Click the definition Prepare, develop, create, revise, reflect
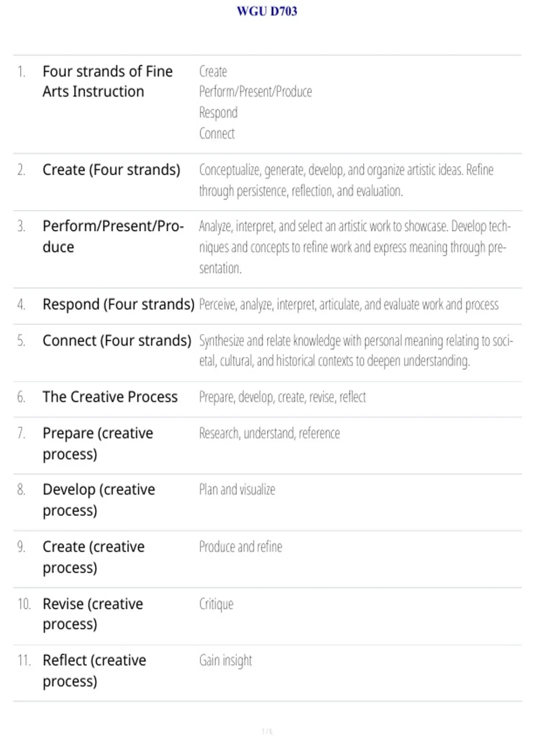The image size is (534, 756). click(283, 397)
